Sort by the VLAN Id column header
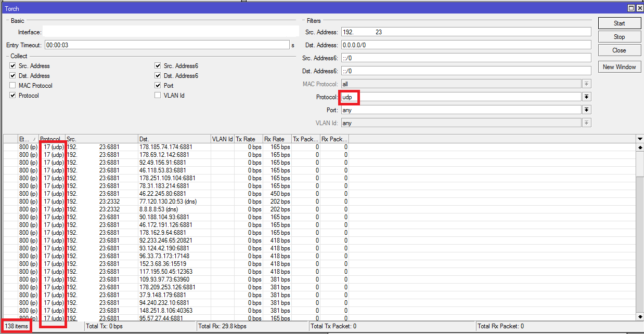 [x=223, y=139]
